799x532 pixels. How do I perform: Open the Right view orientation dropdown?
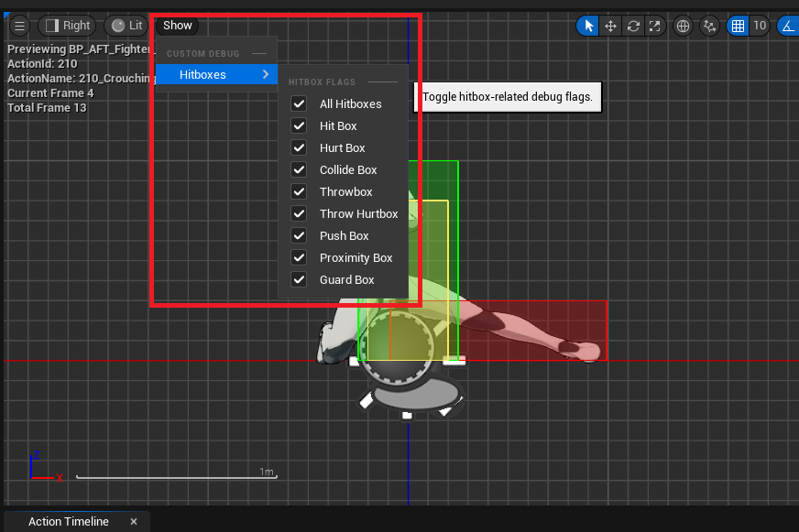(x=67, y=26)
